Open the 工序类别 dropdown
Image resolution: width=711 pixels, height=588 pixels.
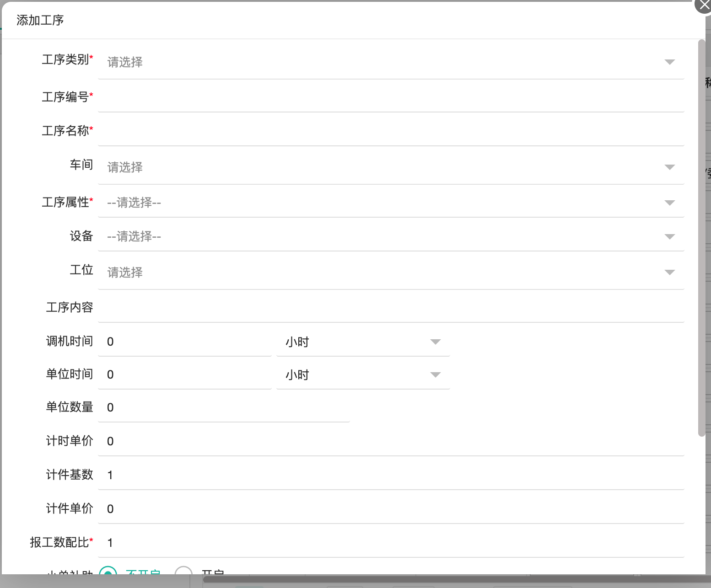[391, 62]
